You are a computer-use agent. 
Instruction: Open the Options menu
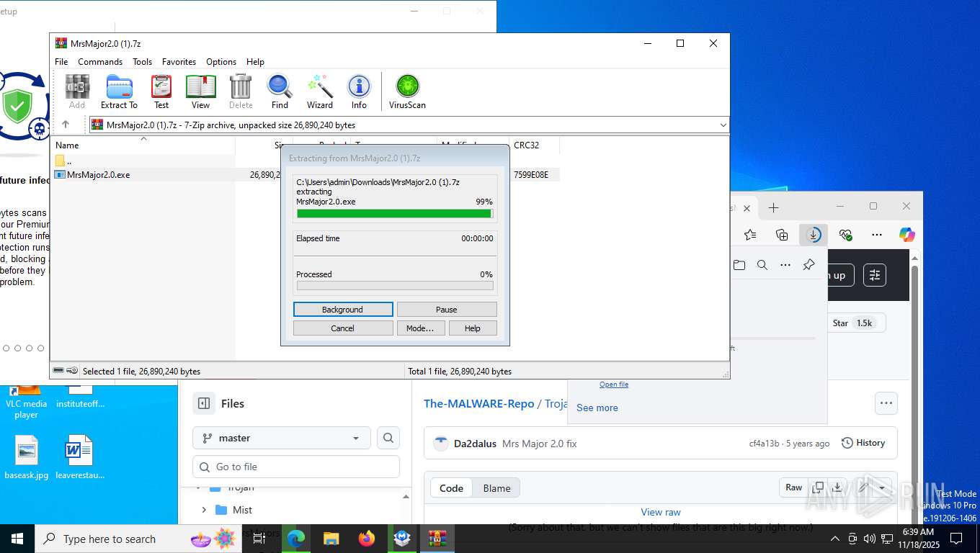(x=221, y=62)
